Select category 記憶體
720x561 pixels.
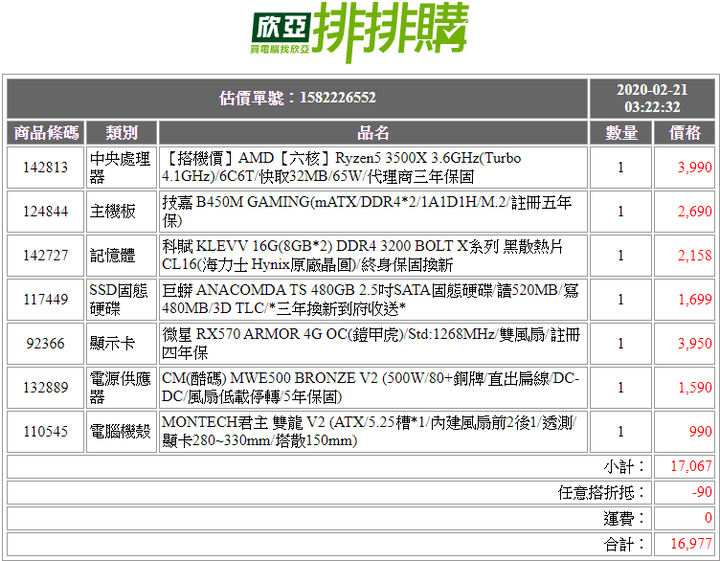(112, 255)
